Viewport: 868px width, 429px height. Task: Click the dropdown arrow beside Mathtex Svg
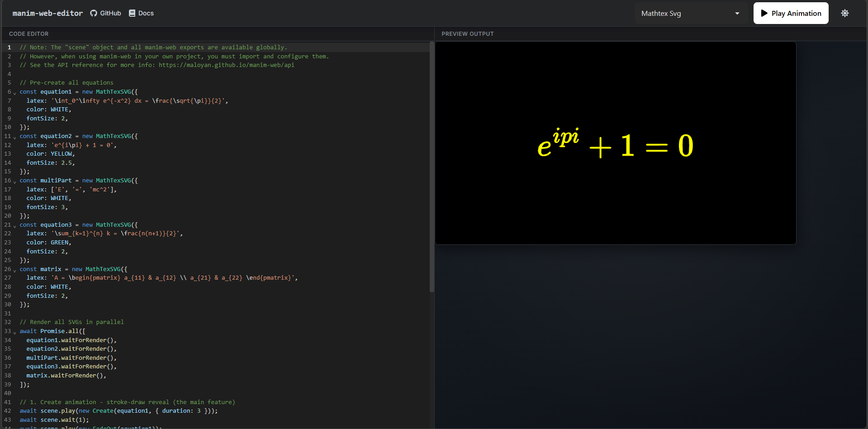[737, 14]
